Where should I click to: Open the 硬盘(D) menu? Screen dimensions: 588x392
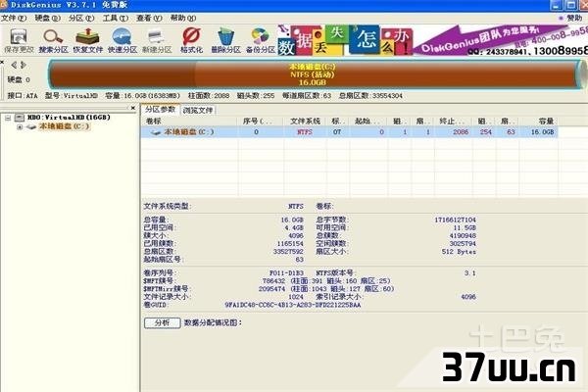(x=47, y=18)
